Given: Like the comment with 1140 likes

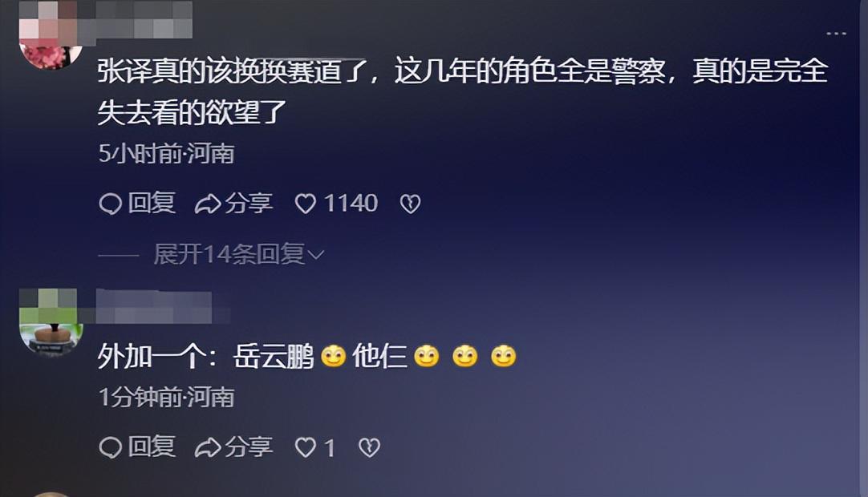Looking at the screenshot, I should point(305,204).
